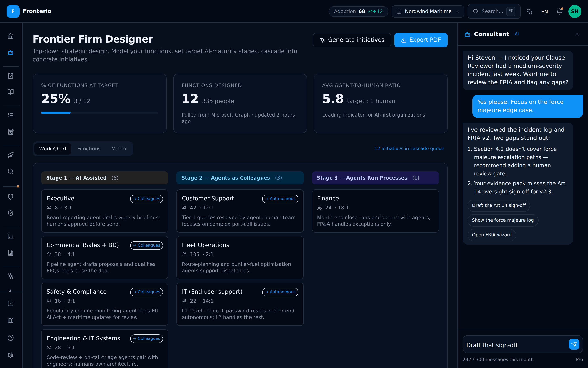Screen dimensions: 588x368
Task: Open the shield-check icon in sidebar
Action: [11, 213]
